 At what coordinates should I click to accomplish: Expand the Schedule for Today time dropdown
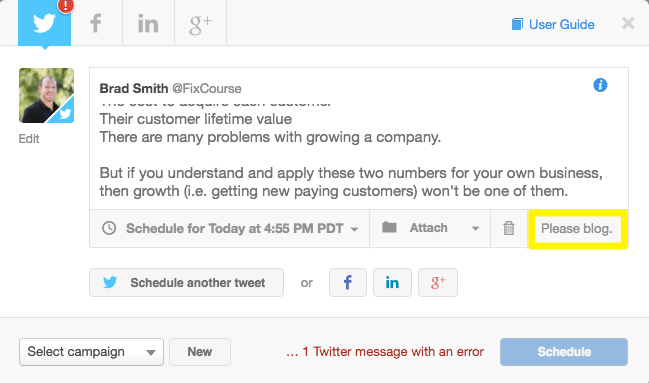coord(230,229)
